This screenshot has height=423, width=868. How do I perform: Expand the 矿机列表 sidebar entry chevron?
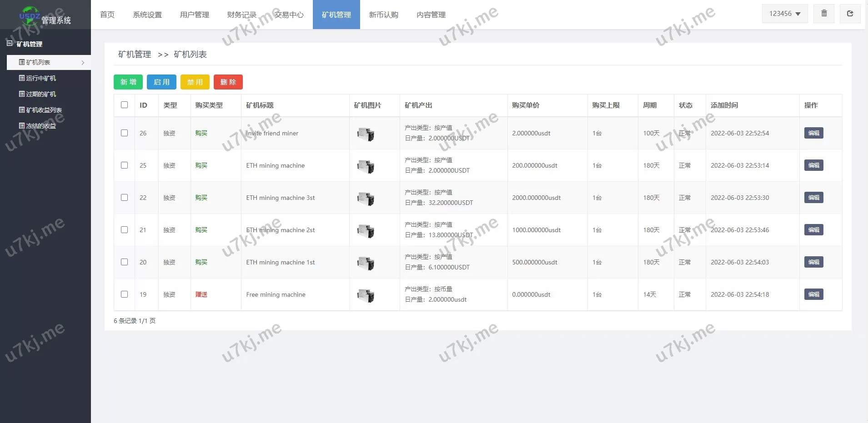[x=83, y=62]
